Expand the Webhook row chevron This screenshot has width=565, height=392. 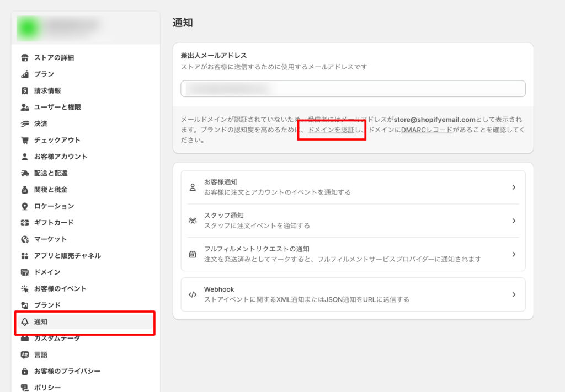point(513,294)
